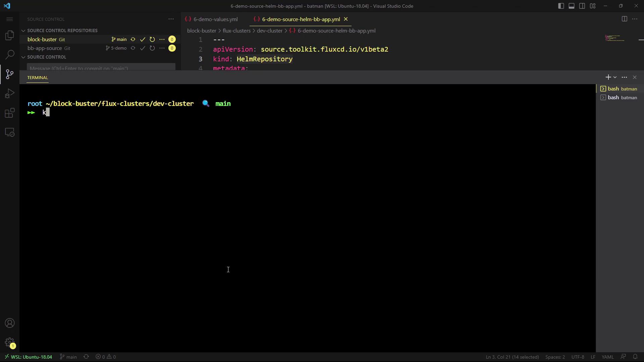Open the Accounts icon
This screenshot has width=644, height=362.
point(10,323)
